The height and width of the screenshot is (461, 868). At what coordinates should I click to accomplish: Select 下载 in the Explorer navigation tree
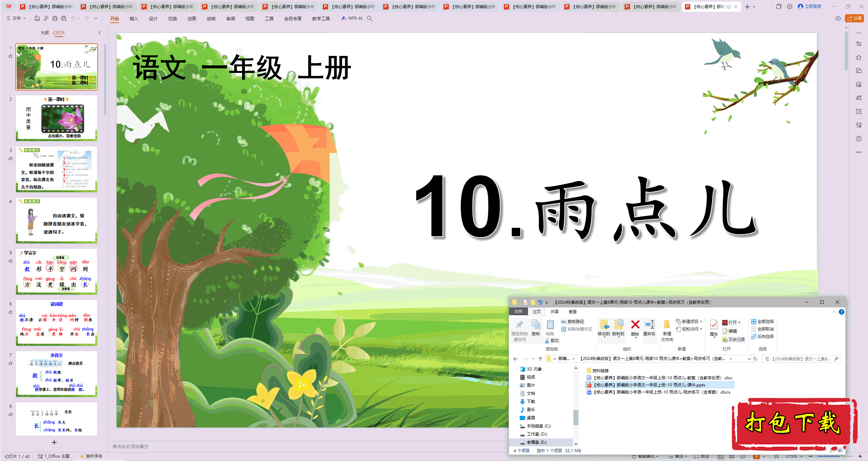click(x=531, y=402)
